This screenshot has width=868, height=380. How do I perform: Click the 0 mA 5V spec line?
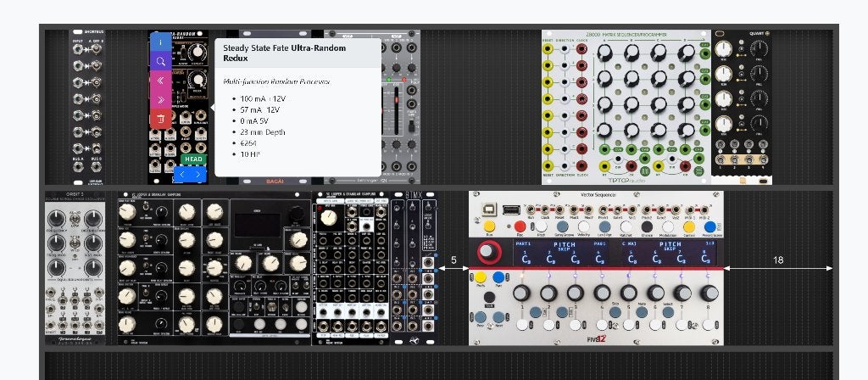254,120
